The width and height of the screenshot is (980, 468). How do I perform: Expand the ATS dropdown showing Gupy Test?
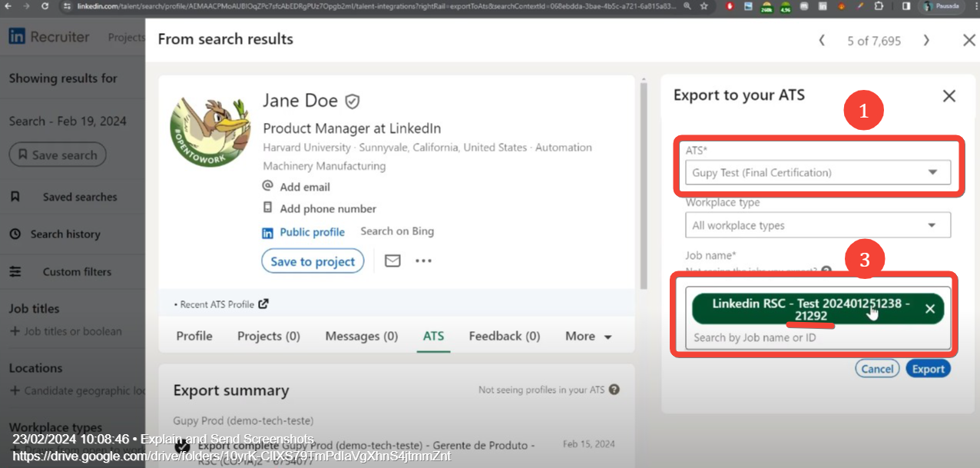[818, 173]
